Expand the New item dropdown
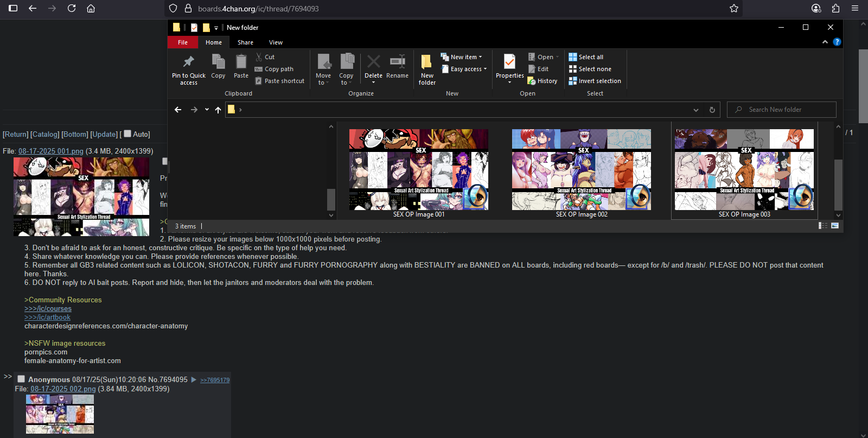 pyautogui.click(x=461, y=57)
